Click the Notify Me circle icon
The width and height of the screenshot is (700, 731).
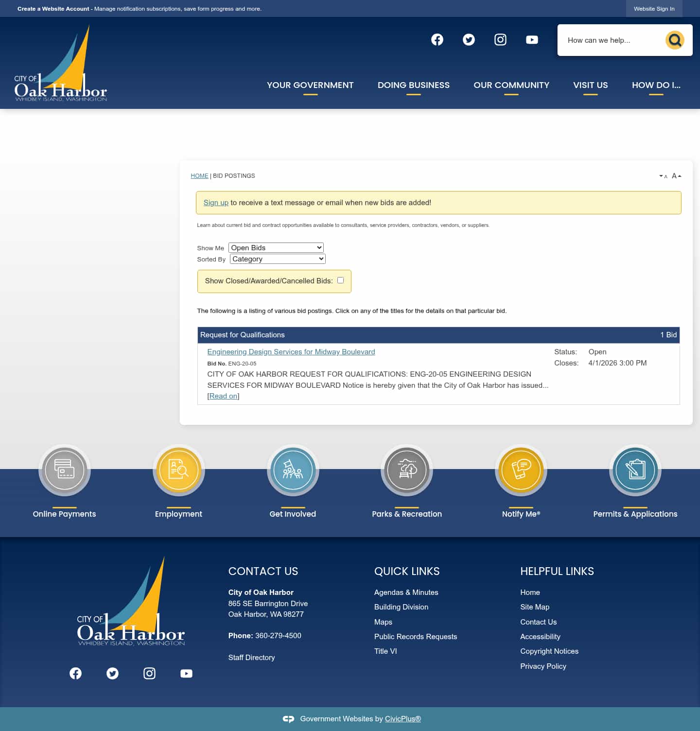click(x=521, y=470)
